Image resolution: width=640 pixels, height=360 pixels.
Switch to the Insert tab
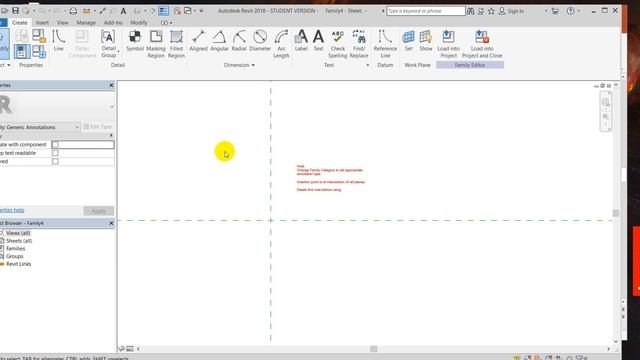[x=42, y=23]
